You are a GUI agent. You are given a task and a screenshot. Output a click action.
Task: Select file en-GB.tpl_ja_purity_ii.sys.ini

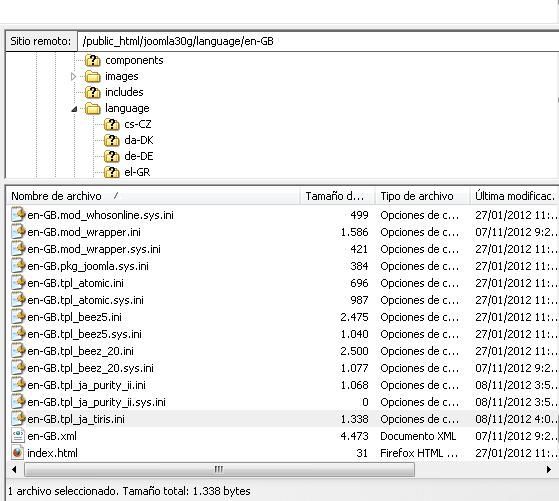pyautogui.click(x=96, y=402)
